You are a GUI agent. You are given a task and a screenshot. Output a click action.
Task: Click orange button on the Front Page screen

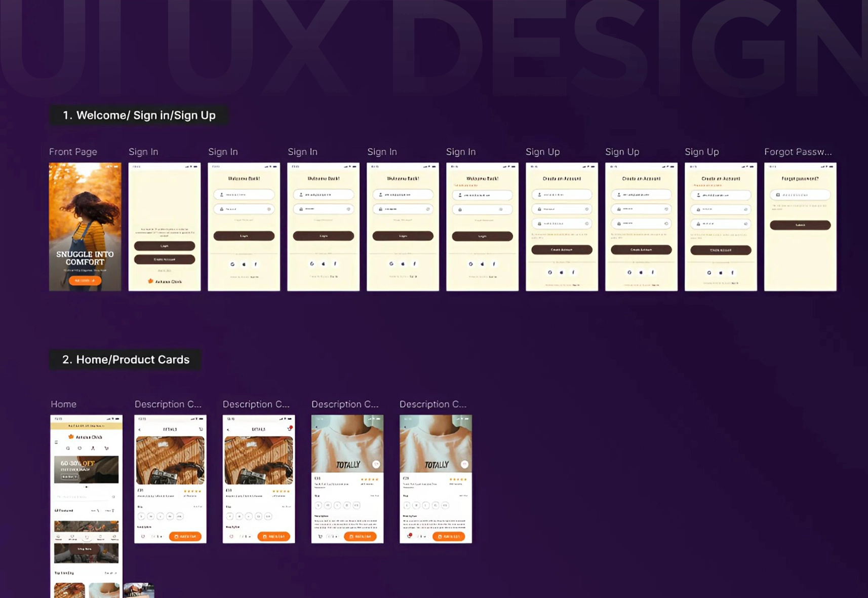coord(85,280)
